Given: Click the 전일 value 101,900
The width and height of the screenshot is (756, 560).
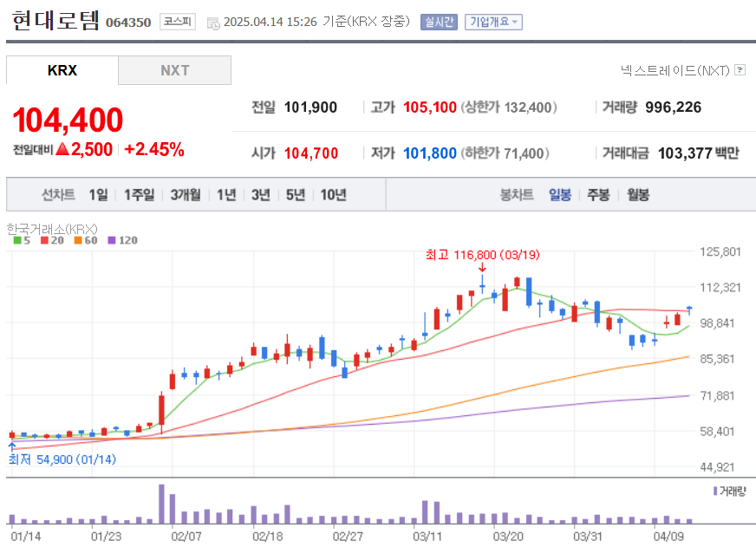Looking at the screenshot, I should (310, 107).
